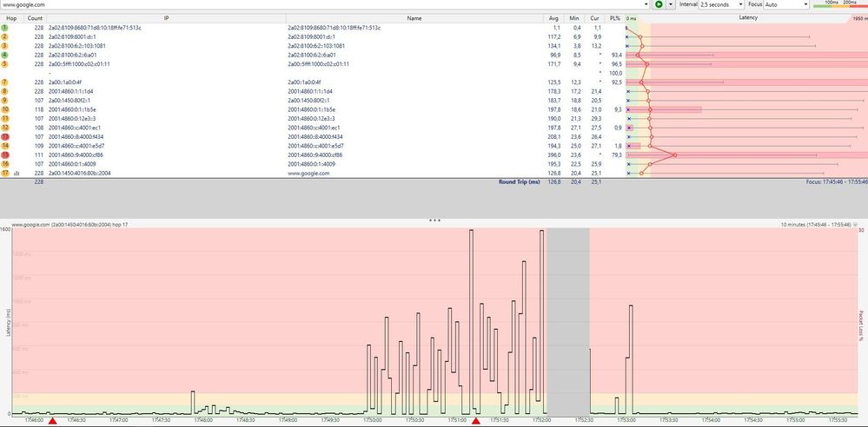Select the hop 1 circle icon
The width and height of the screenshot is (868, 427).
[x=5, y=28]
